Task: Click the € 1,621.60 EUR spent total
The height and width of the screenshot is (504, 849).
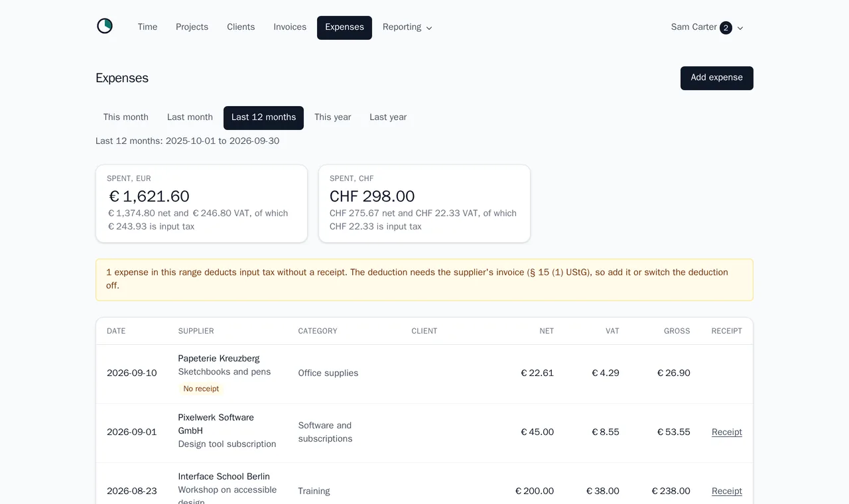Action: [x=149, y=196]
